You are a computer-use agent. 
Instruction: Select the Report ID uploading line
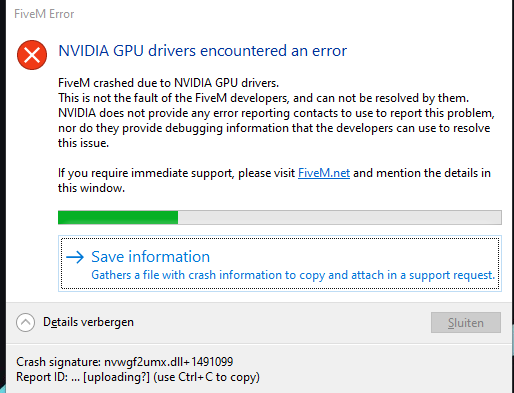click(x=138, y=377)
